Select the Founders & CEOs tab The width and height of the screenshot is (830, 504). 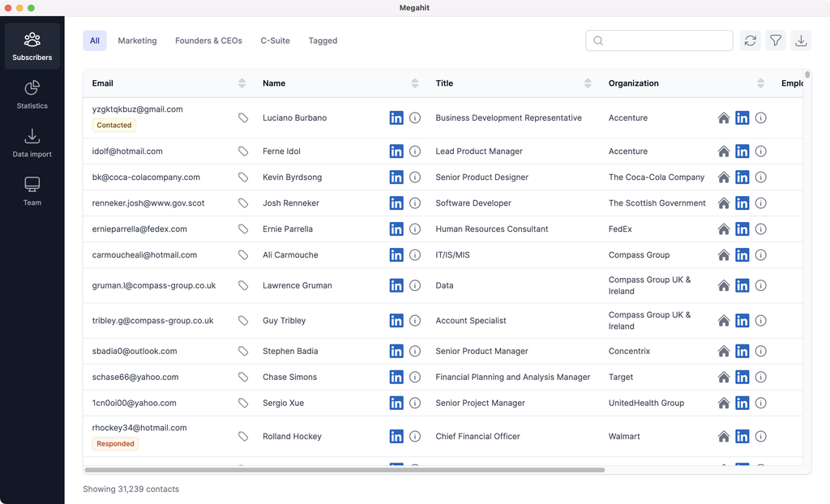(208, 41)
